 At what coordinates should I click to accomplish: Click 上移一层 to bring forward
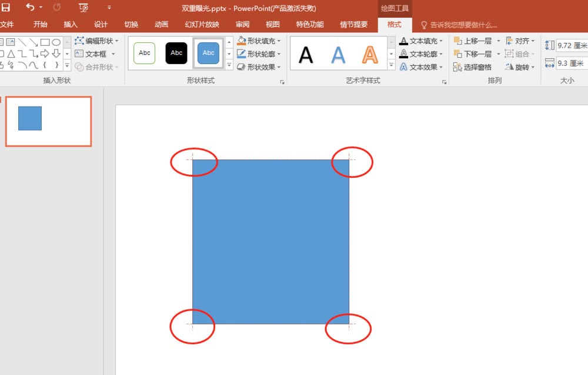(x=473, y=41)
